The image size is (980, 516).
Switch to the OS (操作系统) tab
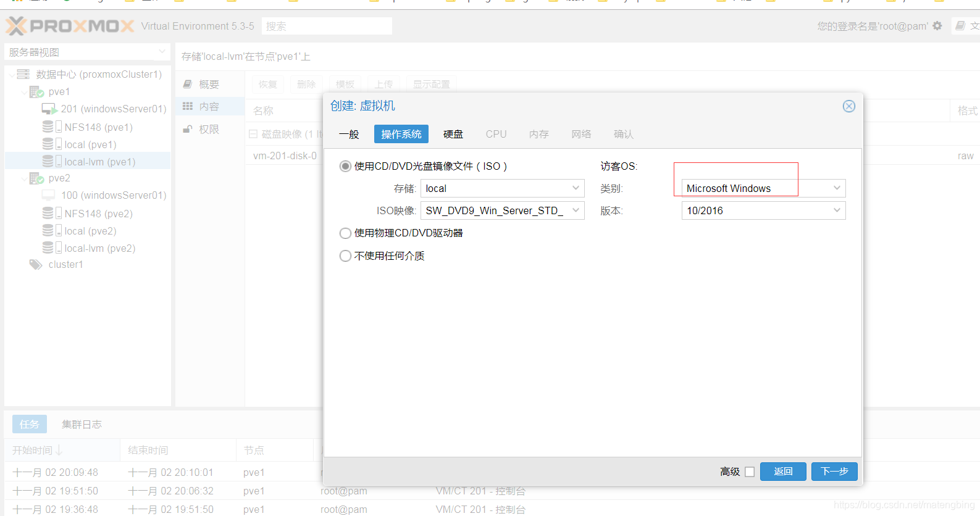[x=401, y=134]
